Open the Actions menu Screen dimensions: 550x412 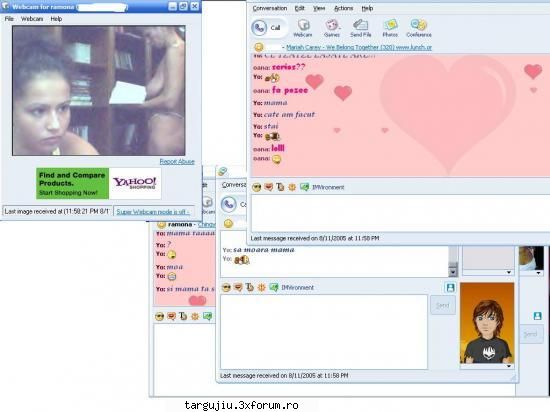(343, 8)
